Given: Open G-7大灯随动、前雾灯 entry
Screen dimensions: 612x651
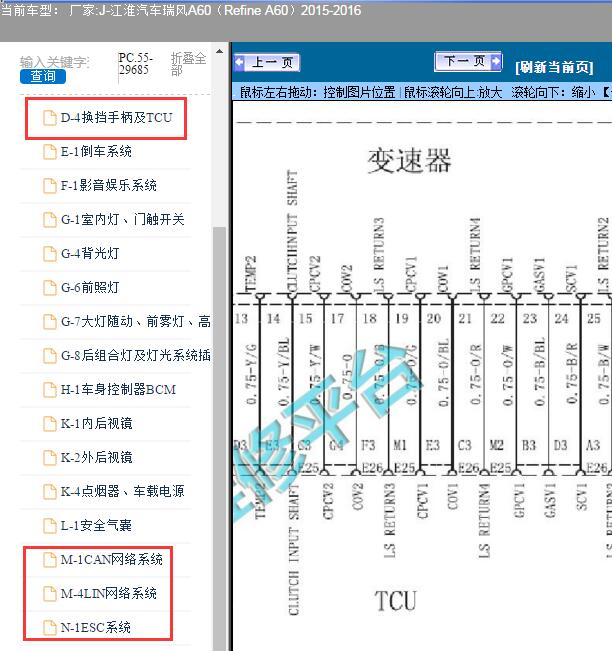Looking at the screenshot, I should (x=136, y=322).
